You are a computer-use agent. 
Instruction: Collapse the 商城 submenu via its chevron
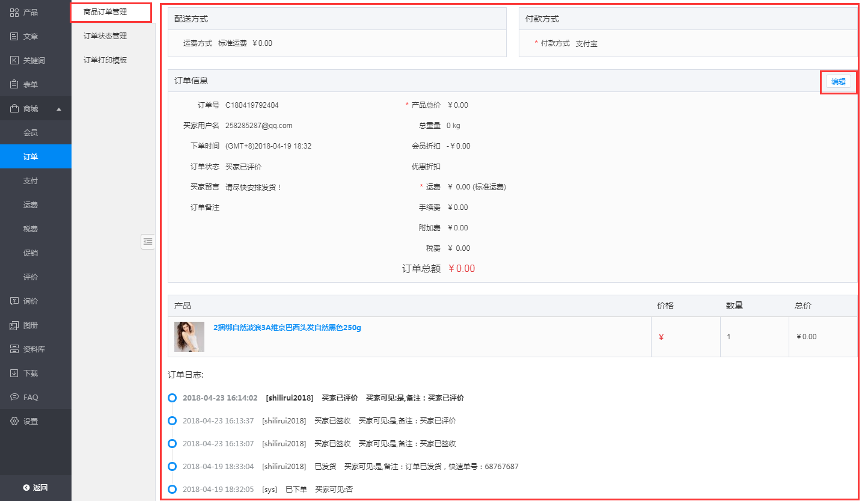[x=58, y=108]
